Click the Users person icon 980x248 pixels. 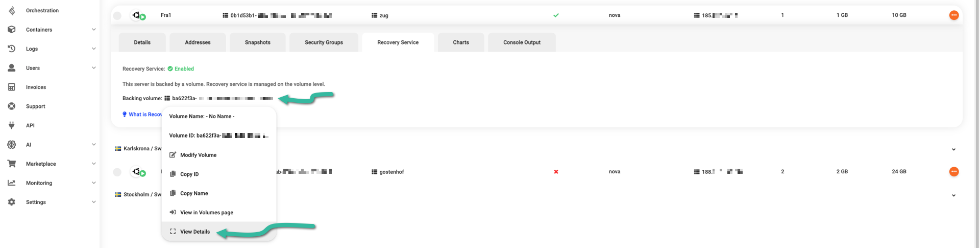click(11, 68)
